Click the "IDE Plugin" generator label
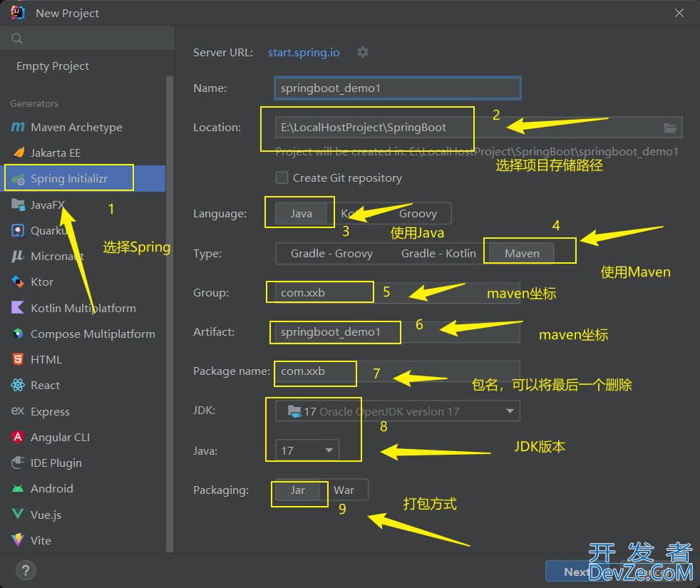Screen dimensions: 700x588 pyautogui.click(x=56, y=463)
